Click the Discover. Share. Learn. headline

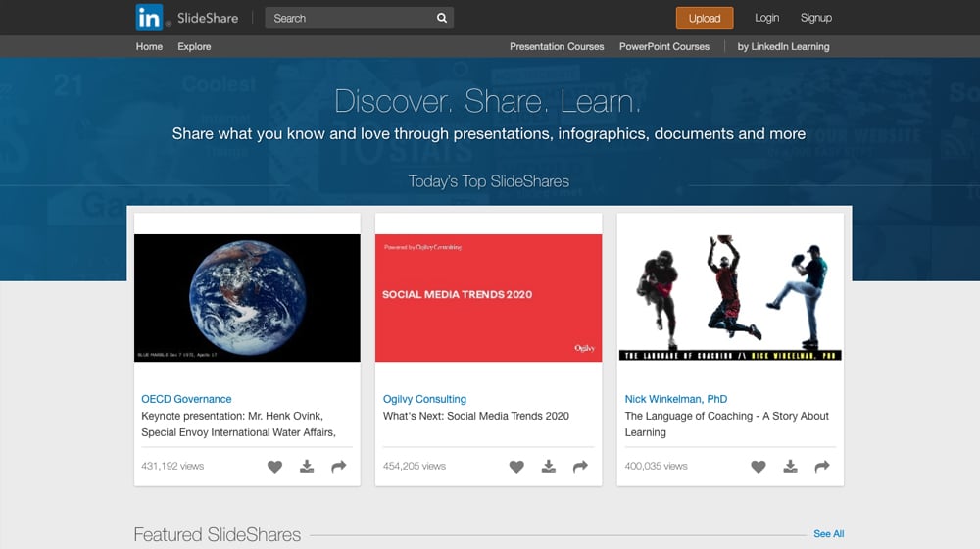coord(488,101)
